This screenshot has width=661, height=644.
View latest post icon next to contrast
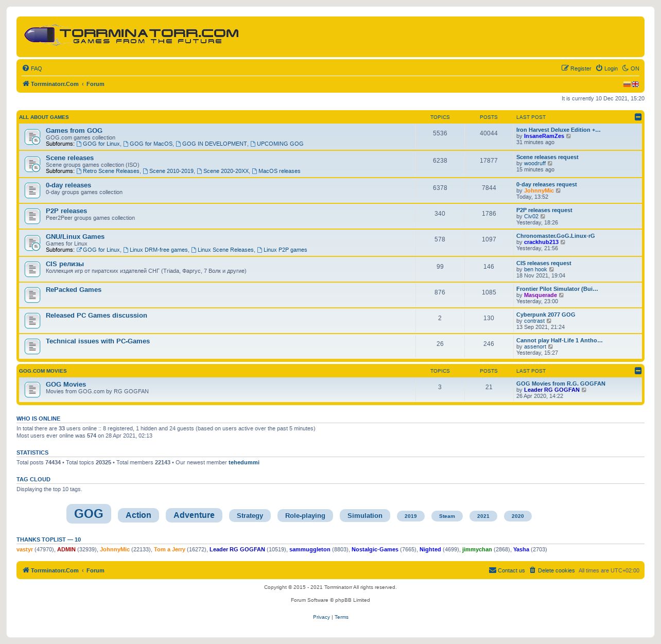549,321
